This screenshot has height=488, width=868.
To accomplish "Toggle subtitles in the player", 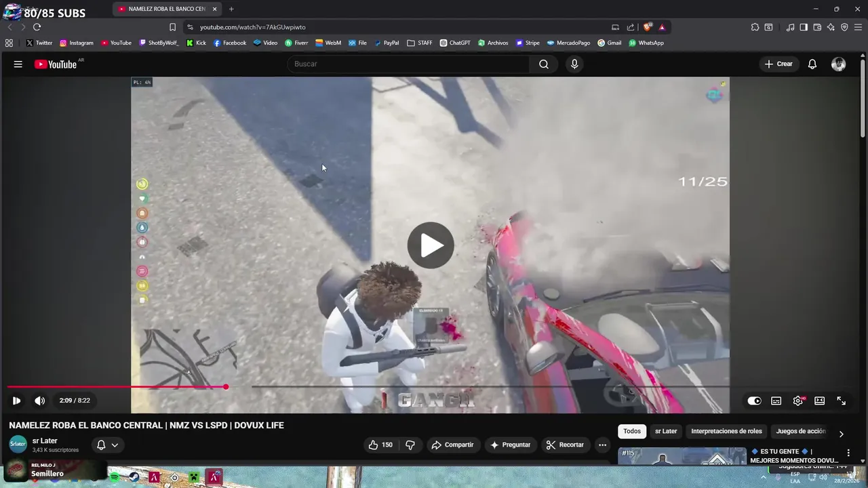I will 776,401.
